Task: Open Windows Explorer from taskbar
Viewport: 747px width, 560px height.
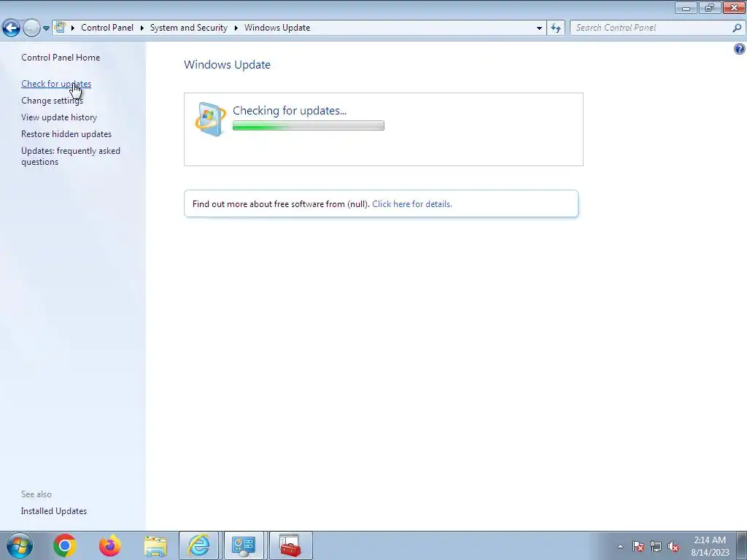Action: [155, 545]
